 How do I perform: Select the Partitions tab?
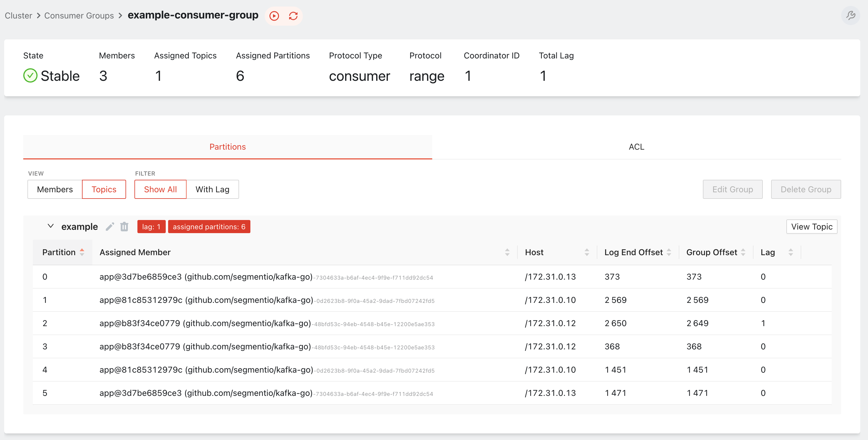click(228, 146)
